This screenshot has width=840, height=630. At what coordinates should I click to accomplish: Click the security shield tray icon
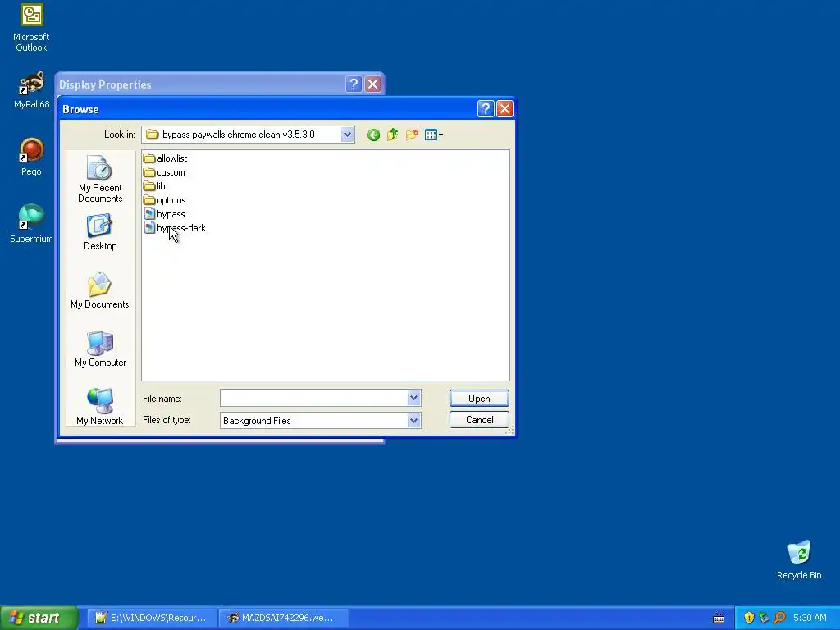(749, 618)
